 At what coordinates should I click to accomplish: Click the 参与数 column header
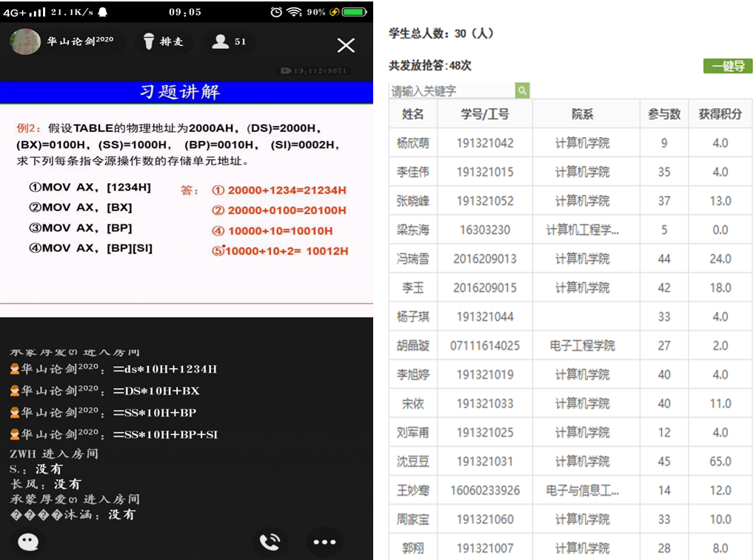coord(663,114)
